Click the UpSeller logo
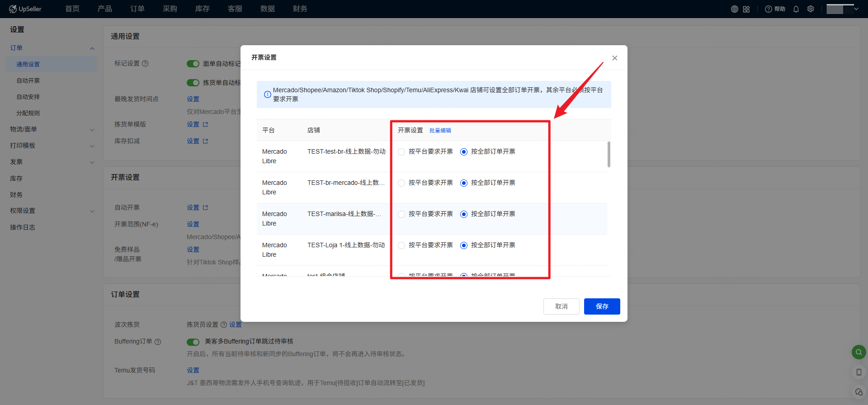 pyautogui.click(x=25, y=9)
